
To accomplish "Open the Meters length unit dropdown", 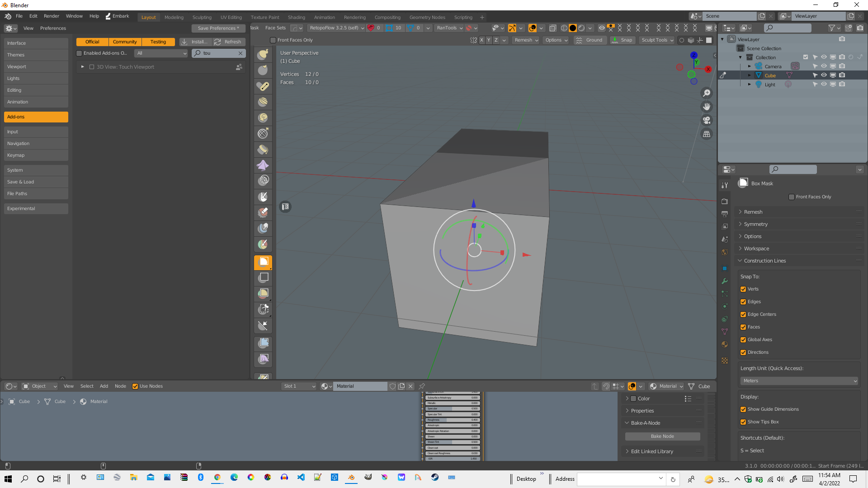I will 799,381.
